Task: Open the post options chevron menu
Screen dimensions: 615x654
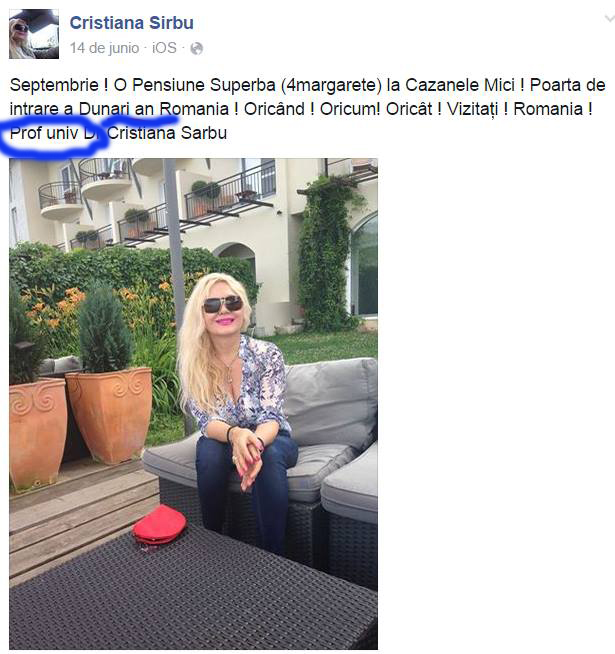Action: point(610,19)
